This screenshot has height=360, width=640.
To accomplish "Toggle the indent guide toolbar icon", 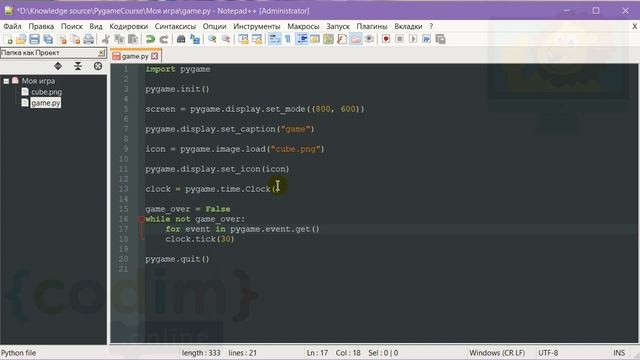I will point(302,39).
